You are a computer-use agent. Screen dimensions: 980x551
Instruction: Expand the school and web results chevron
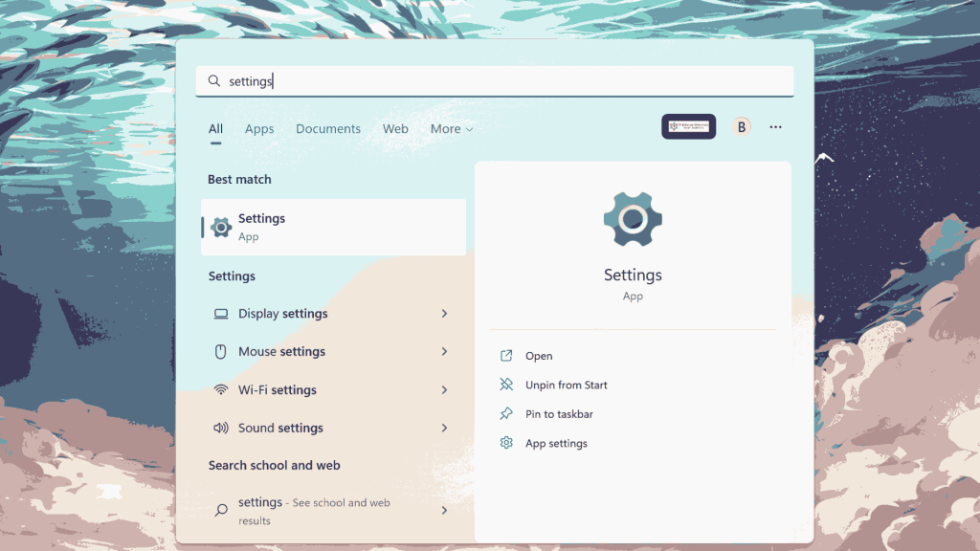pyautogui.click(x=444, y=511)
